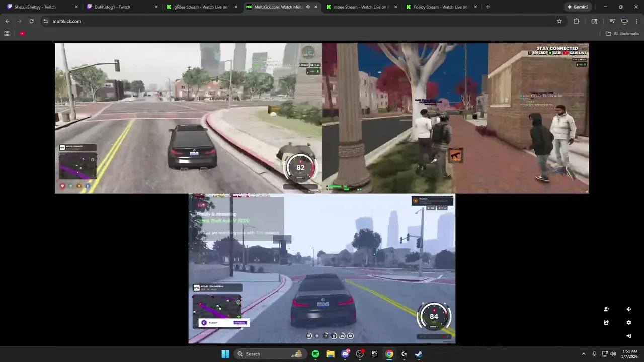This screenshot has width=644, height=362.
Task: Click the bottom Fosidy stream video
Action: coord(322,268)
